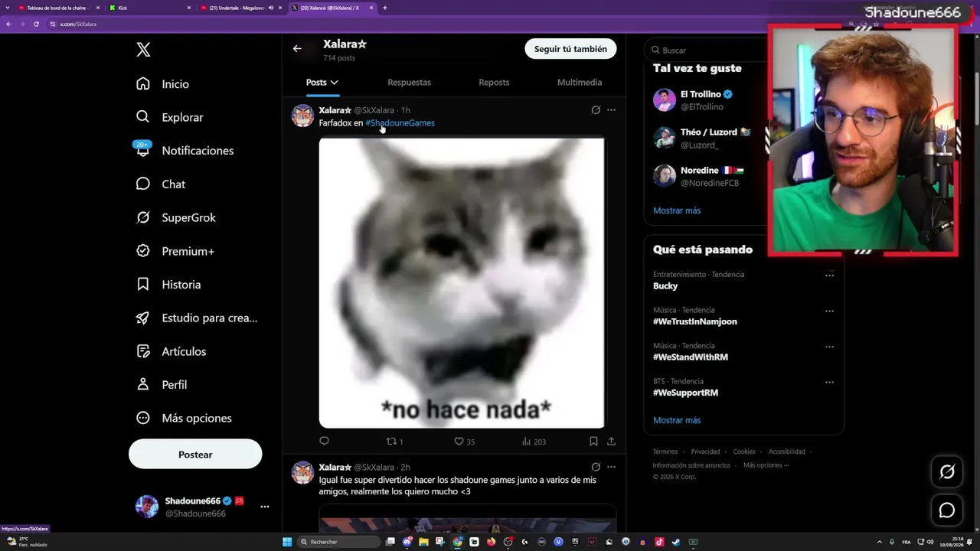This screenshot has height=551, width=980.
Task: Click Seguir tú también button
Action: [x=570, y=49]
